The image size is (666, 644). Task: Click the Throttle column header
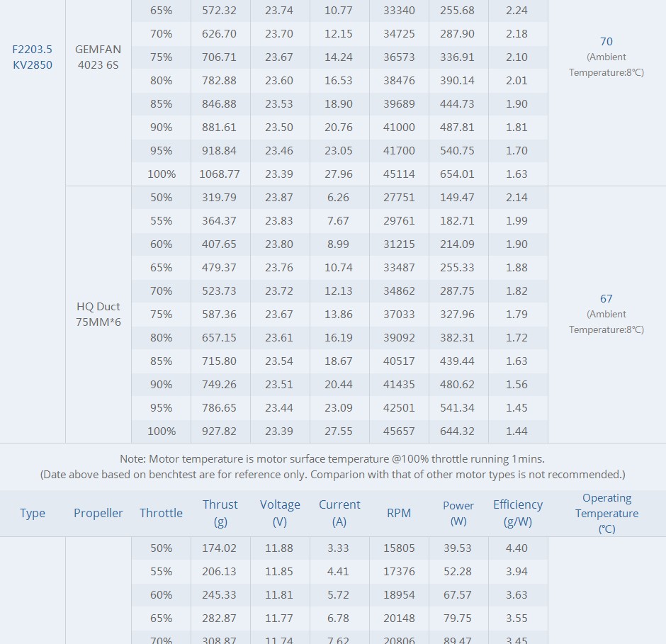click(x=161, y=513)
